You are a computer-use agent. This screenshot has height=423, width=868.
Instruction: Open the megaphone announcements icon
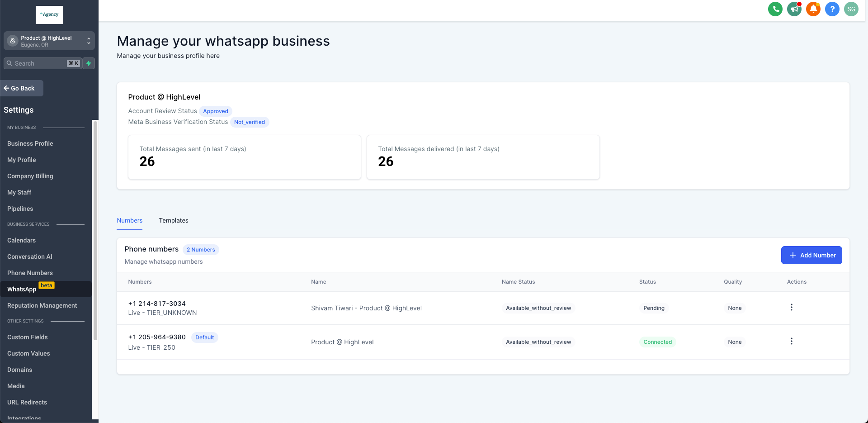tap(794, 9)
